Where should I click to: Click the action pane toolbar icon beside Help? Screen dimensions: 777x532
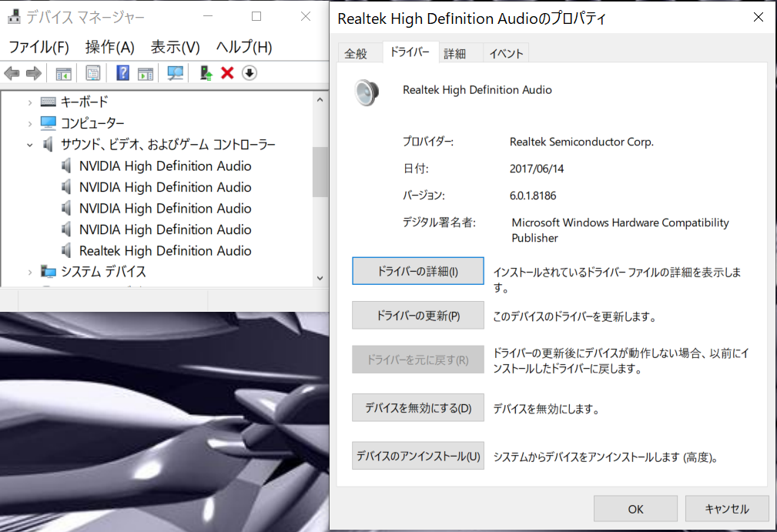pos(146,73)
